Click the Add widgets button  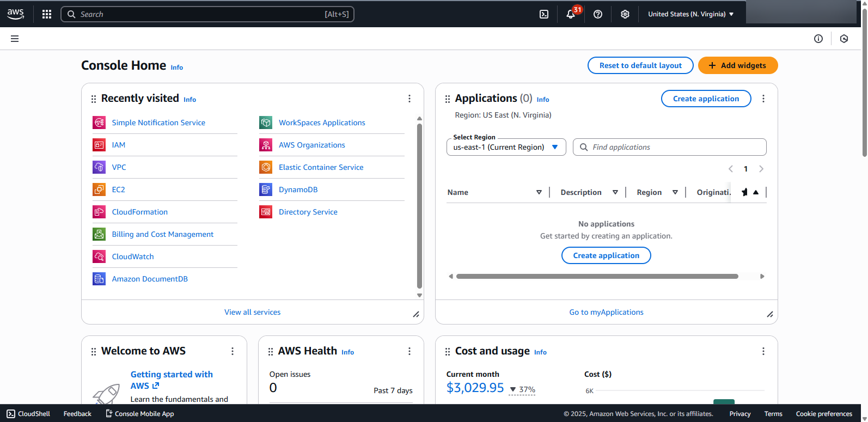pos(738,65)
